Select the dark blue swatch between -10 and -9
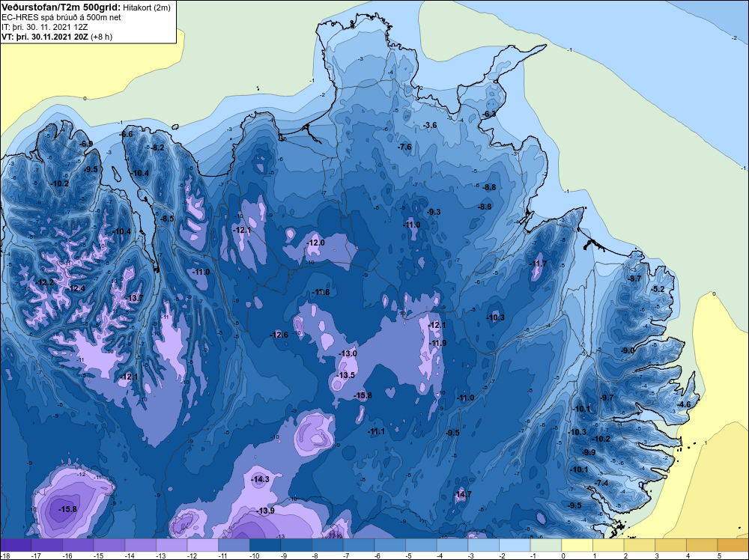 (x=265, y=545)
